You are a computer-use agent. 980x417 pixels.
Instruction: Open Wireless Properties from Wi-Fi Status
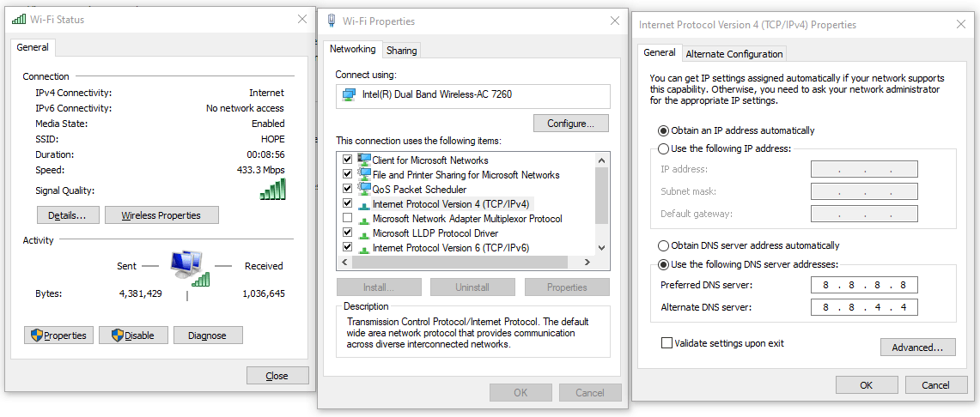161,215
